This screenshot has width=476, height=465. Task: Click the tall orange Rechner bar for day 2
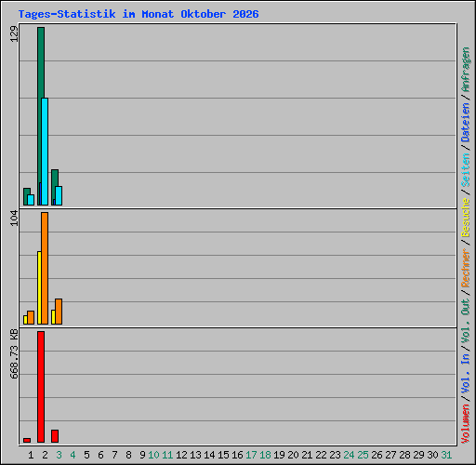(45, 269)
